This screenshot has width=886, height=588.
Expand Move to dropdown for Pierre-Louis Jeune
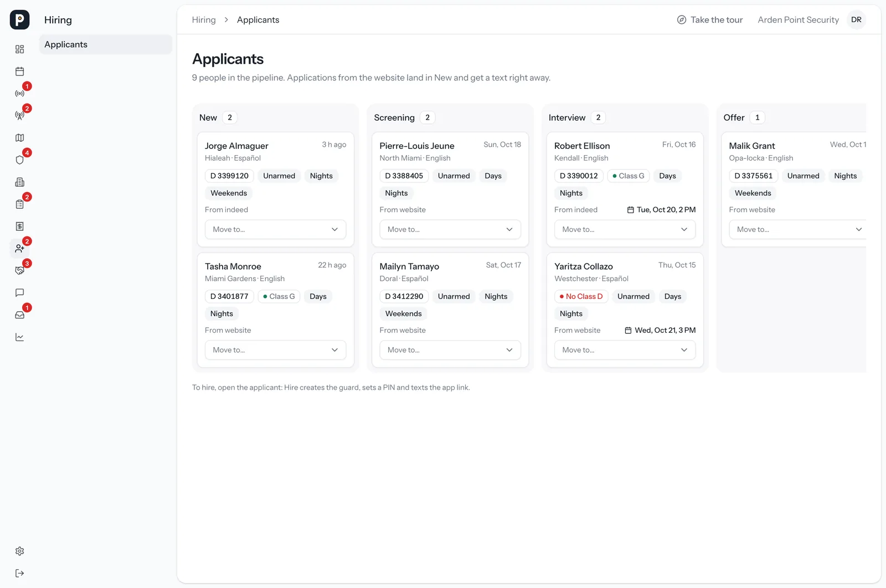450,229
